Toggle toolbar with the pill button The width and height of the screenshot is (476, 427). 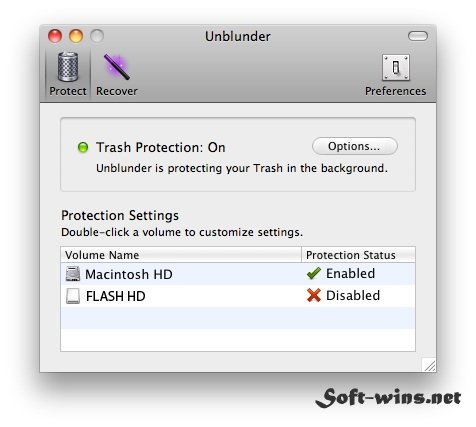pos(418,36)
